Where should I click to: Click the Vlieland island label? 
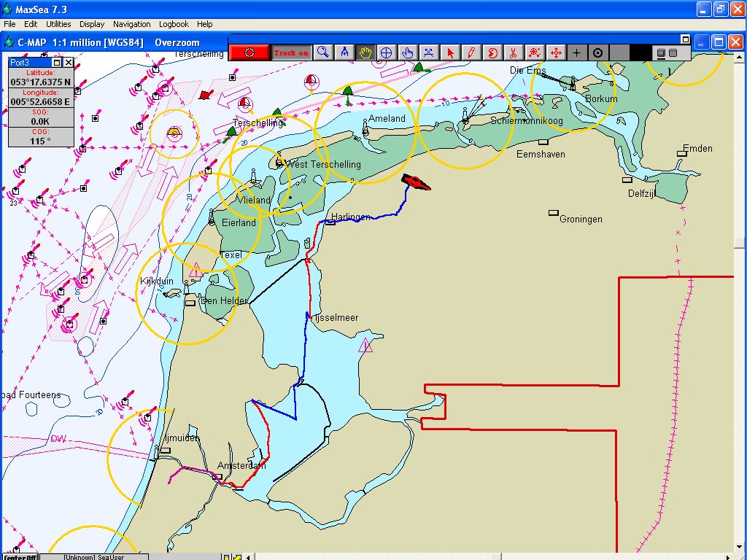point(253,200)
